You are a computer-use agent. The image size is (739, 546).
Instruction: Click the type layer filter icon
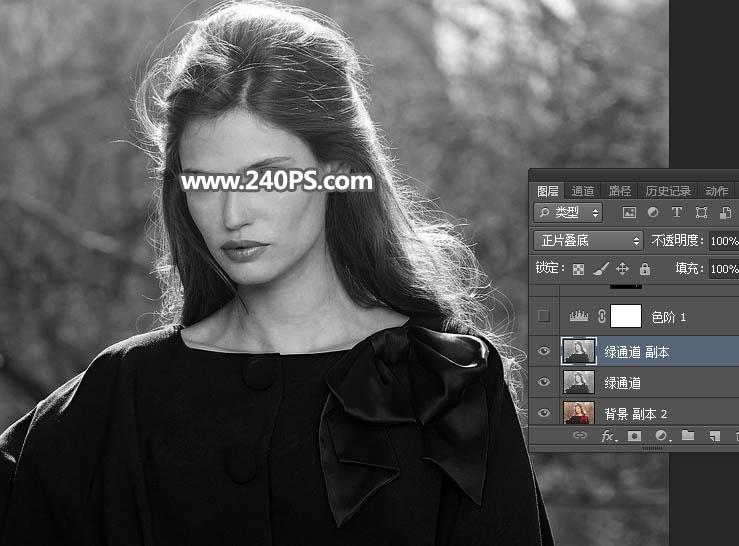(677, 212)
